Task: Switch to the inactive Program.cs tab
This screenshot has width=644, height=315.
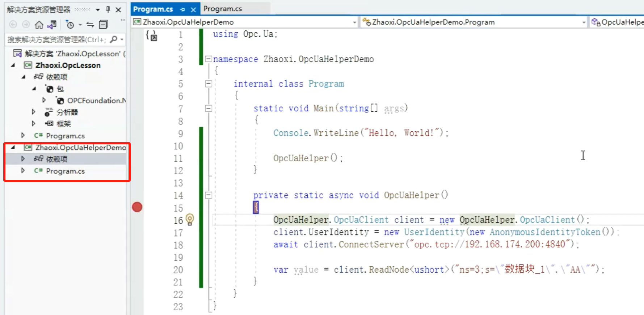Action: pyautogui.click(x=223, y=9)
